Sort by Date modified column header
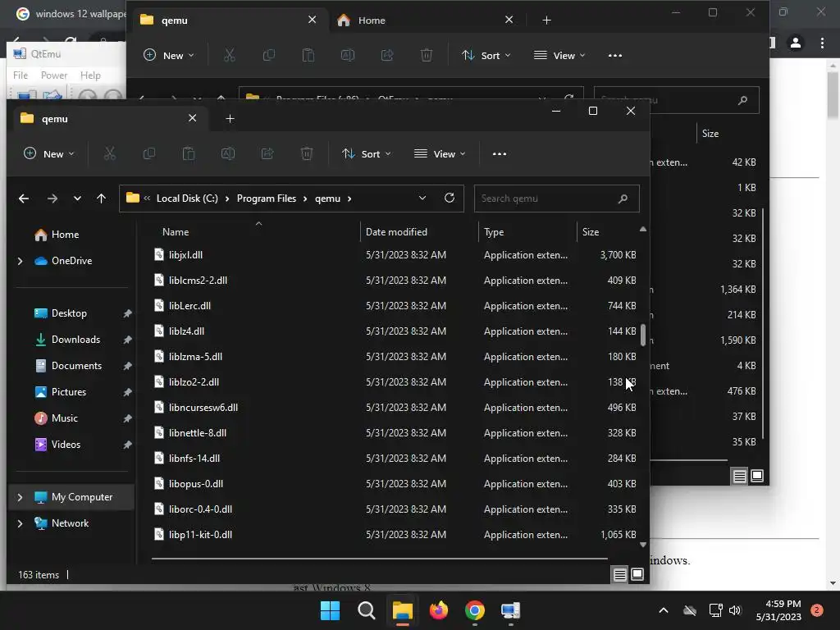The height and width of the screenshot is (630, 840). coord(396,232)
